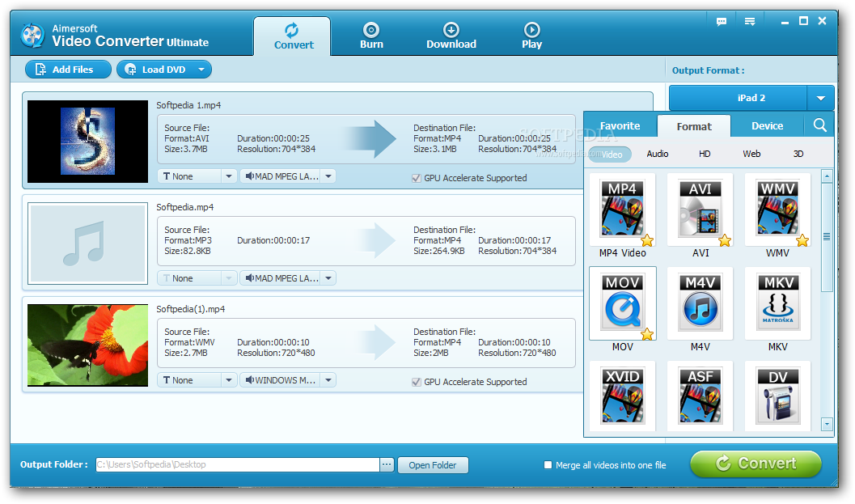Open the menu list icon in title bar
Image resolution: width=855 pixels, height=504 pixels.
[x=750, y=21]
